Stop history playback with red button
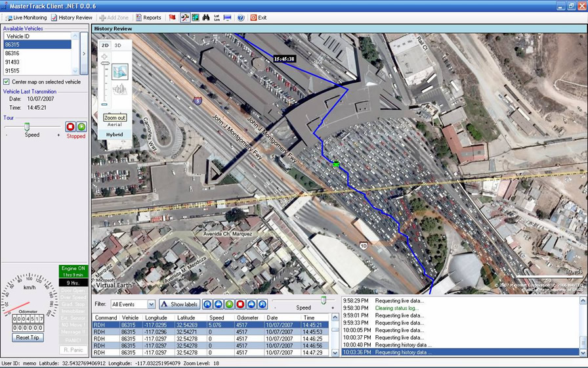This screenshot has height=368, width=588. tap(240, 304)
